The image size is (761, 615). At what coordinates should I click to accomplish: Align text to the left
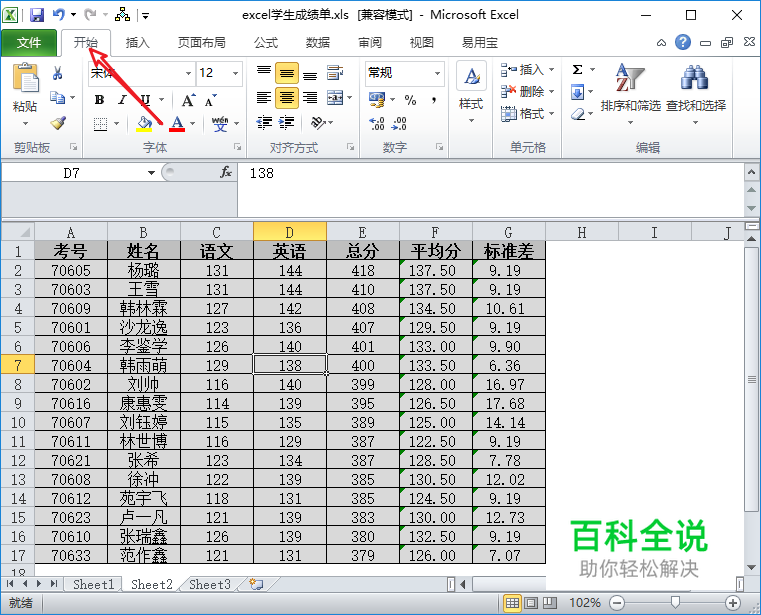click(x=264, y=98)
